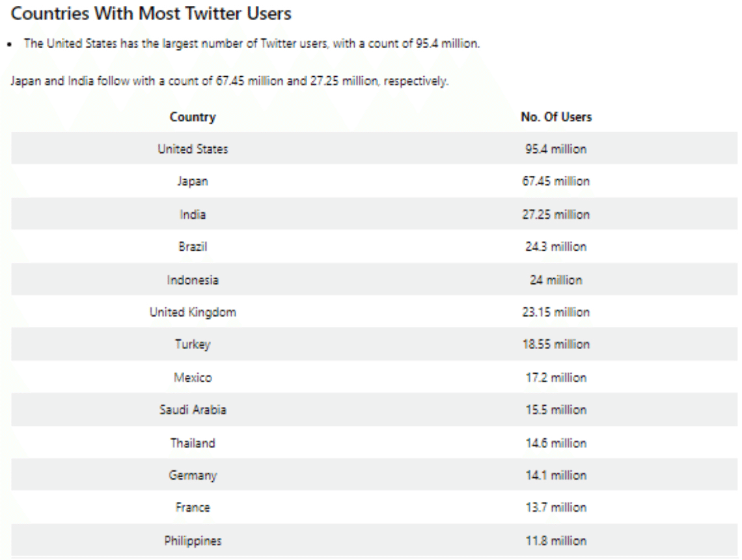Click the '11.8 million' users value
742x560 pixels.
point(556,540)
